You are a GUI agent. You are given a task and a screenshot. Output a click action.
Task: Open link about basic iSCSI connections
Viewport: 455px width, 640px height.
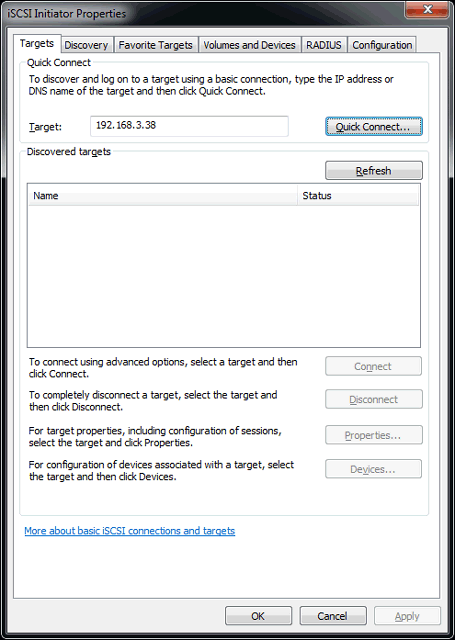[130, 531]
